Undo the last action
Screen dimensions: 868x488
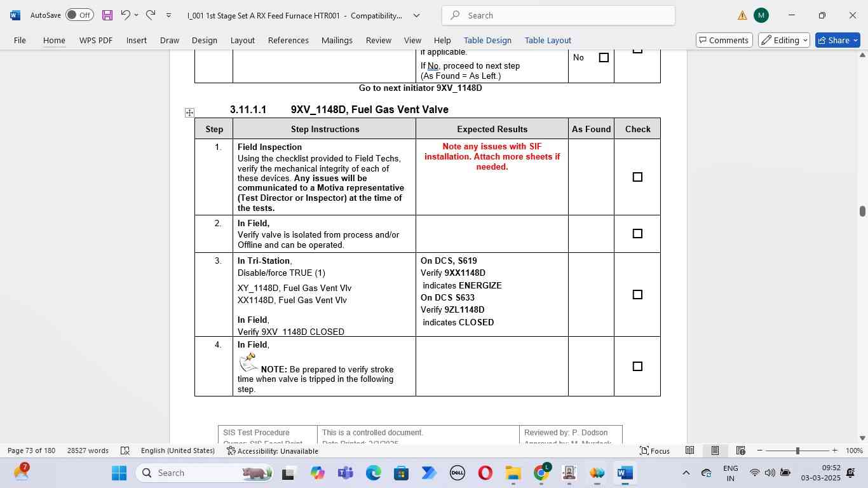click(x=125, y=15)
